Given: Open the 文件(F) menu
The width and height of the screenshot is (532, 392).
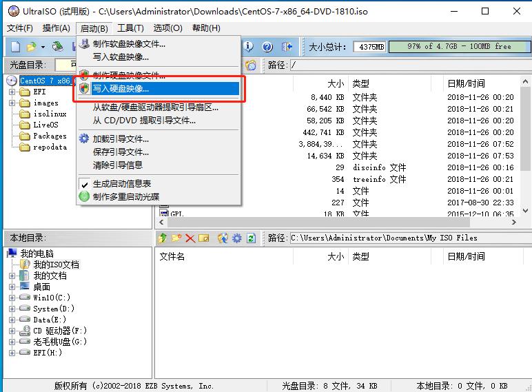Looking at the screenshot, I should (x=20, y=28).
